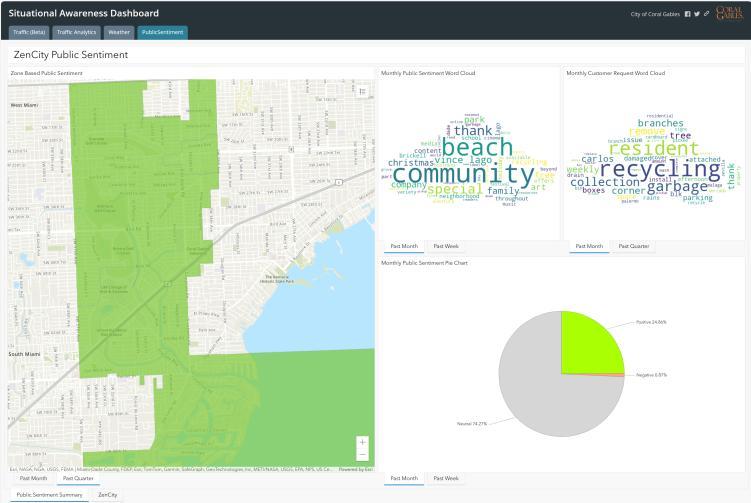Open the Public Sentiment Summary tab
751x503 pixels.
click(x=49, y=495)
